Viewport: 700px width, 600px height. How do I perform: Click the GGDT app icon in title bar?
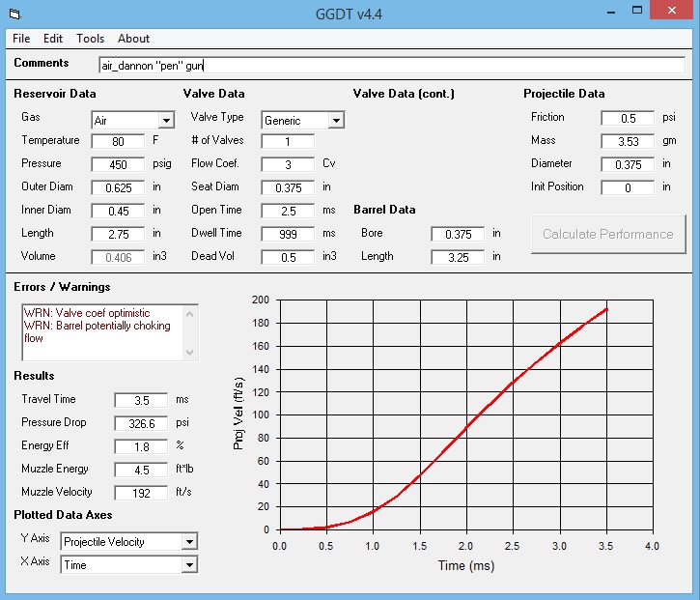(13, 13)
